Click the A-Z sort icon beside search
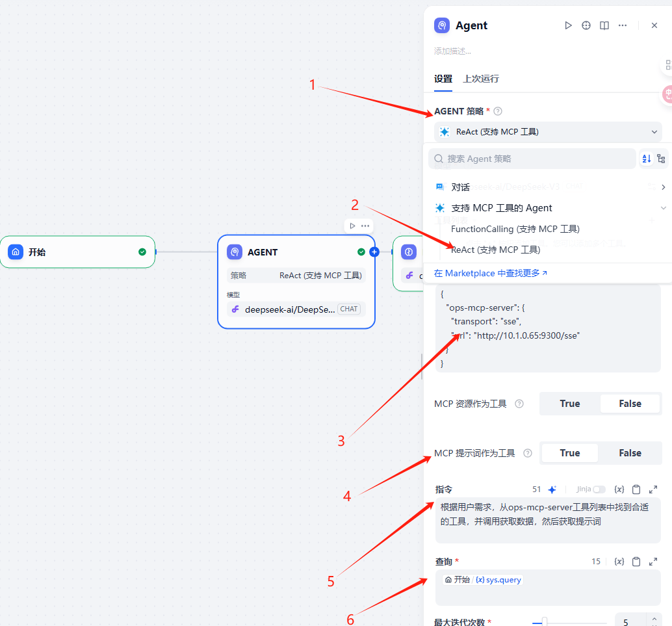Image resolution: width=672 pixels, height=626 pixels. (646, 159)
